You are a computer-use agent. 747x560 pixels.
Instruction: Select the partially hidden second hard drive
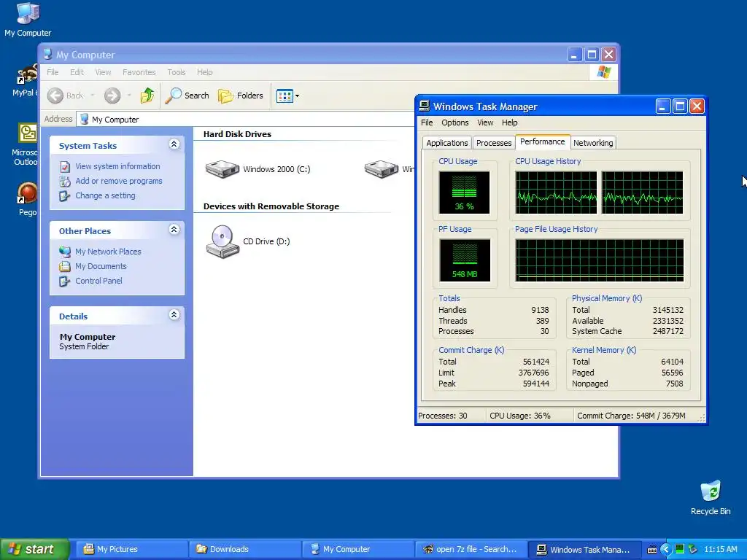[390, 169]
